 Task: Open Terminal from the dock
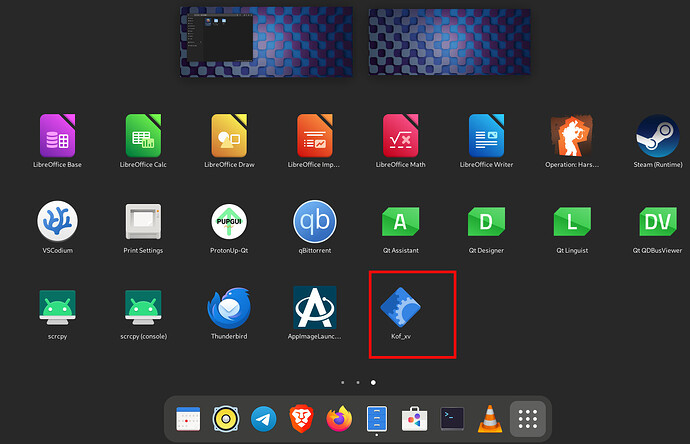point(452,418)
